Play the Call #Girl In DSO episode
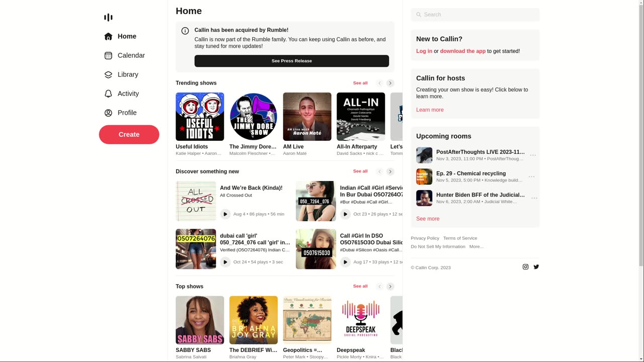 [x=345, y=262]
